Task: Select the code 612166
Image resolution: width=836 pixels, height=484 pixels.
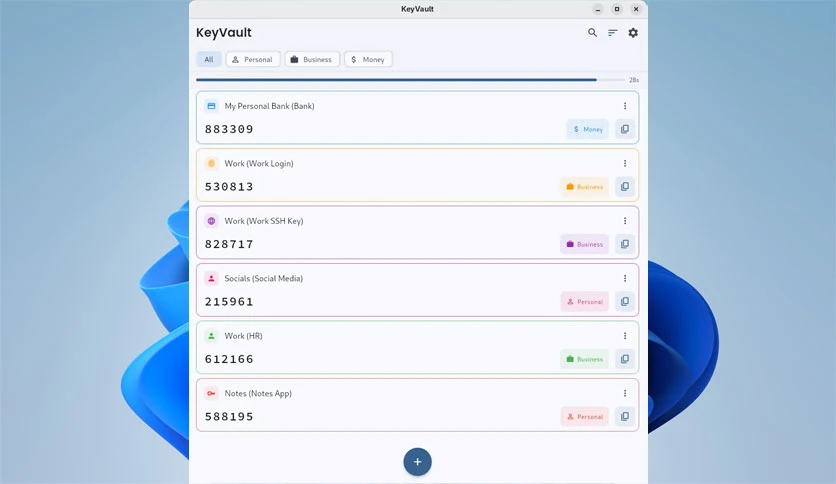Action: pos(229,359)
